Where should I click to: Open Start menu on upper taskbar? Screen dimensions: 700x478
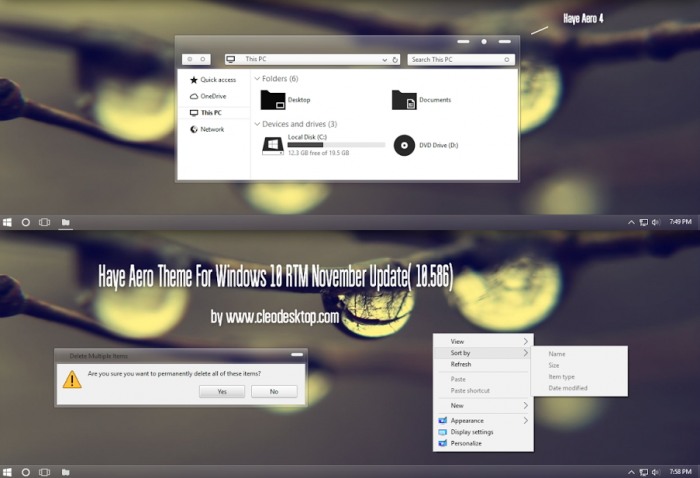click(x=7, y=222)
